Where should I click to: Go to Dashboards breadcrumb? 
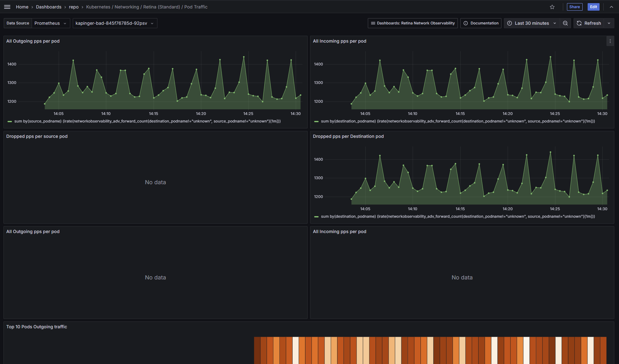coord(49,7)
